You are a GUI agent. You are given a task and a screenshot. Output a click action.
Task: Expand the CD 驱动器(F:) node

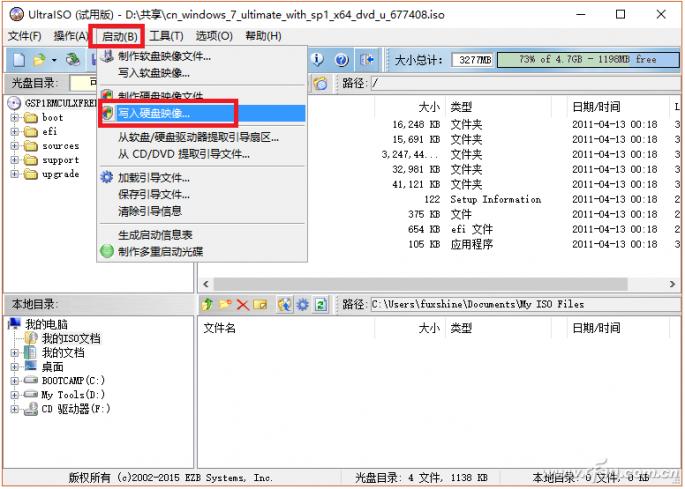click(x=14, y=409)
